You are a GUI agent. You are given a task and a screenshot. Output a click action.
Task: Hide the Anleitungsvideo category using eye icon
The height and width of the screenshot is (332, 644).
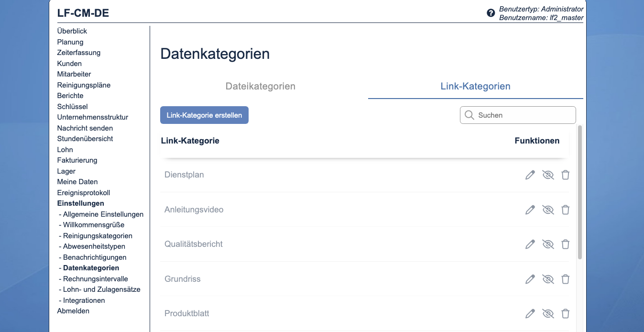(548, 210)
